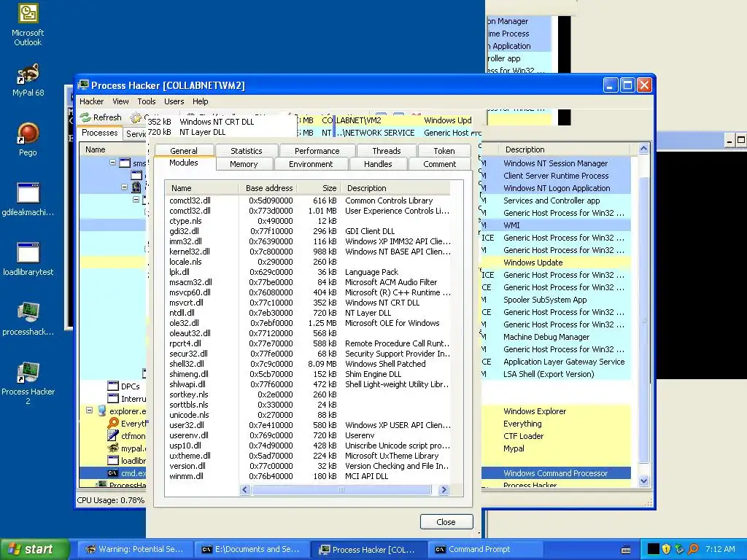Switch to the Performance tab

317,151
